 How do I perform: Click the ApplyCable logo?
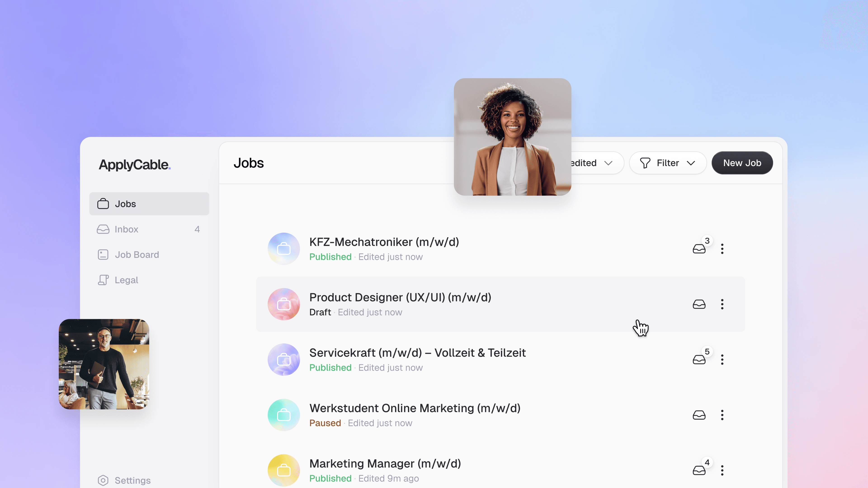[x=134, y=165]
